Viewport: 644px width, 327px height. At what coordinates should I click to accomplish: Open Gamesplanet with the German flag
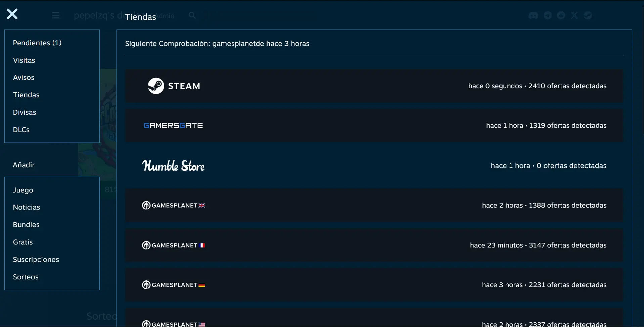pos(173,285)
